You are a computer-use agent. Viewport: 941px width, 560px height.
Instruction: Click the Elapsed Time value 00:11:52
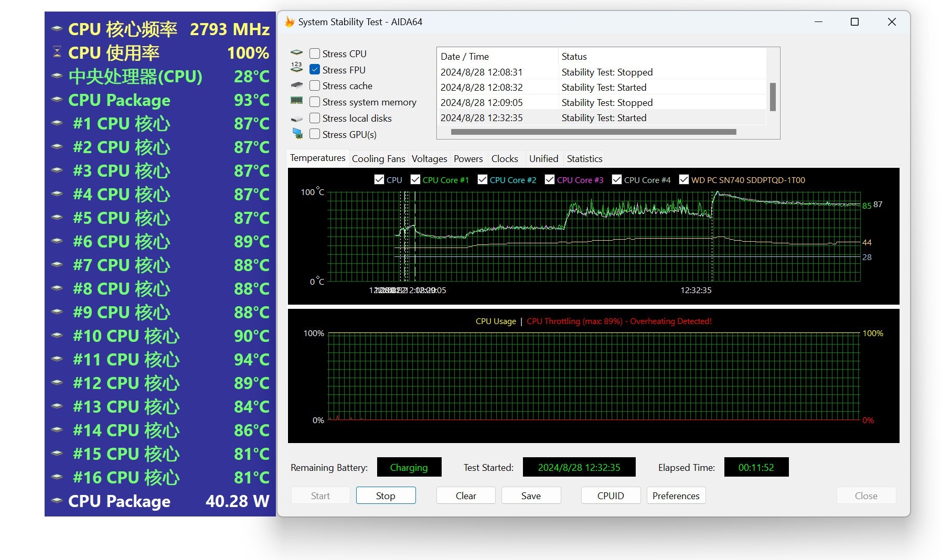756,467
